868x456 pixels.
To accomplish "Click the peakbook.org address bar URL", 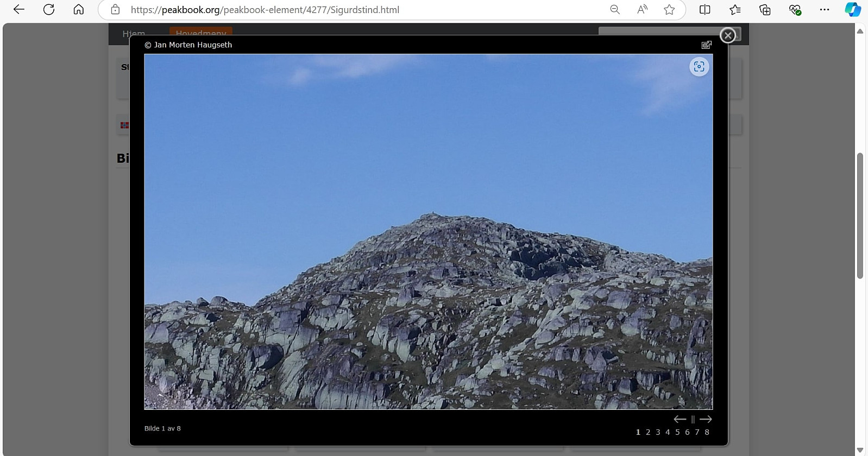I will pos(265,10).
